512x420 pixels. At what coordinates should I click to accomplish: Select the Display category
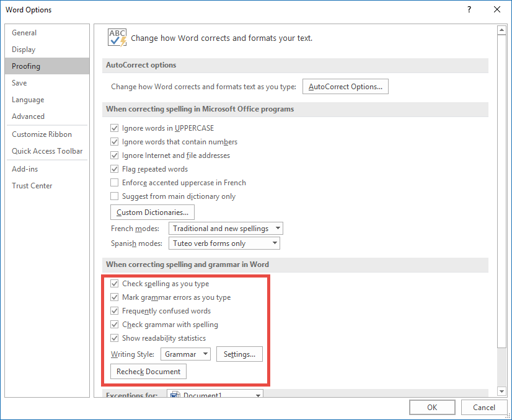47,50
